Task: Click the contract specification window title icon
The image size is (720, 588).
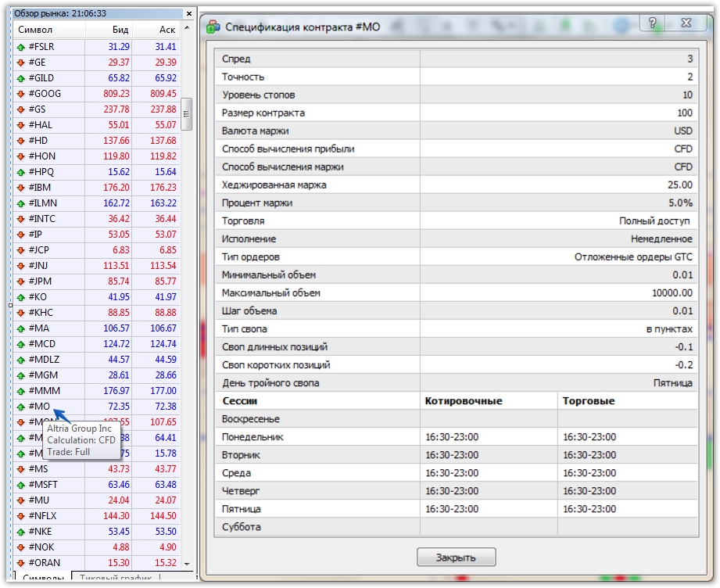Action: point(213,27)
